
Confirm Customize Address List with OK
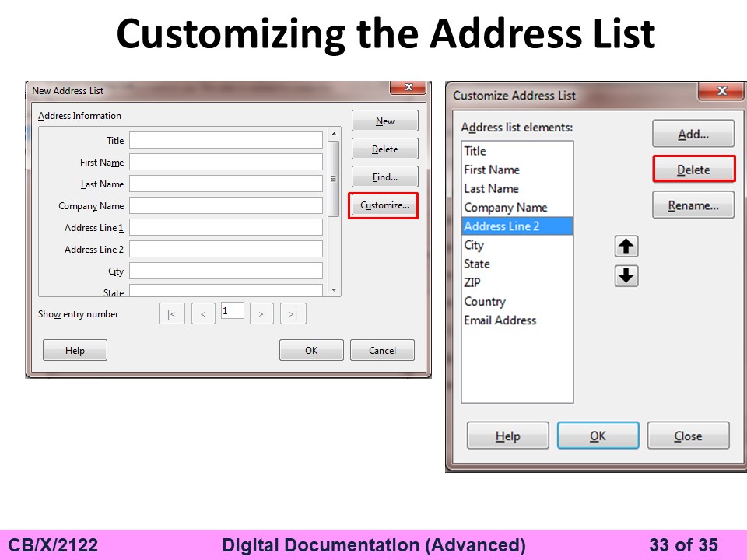click(x=598, y=436)
